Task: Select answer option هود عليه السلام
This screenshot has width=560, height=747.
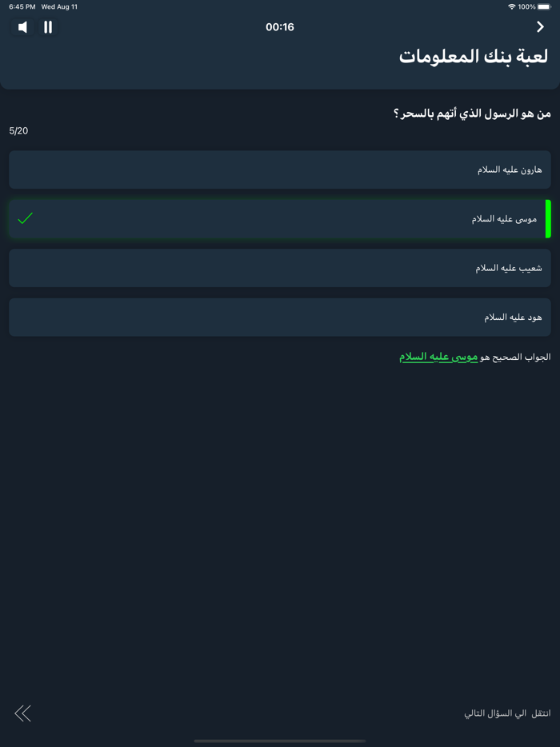Action: tap(280, 317)
